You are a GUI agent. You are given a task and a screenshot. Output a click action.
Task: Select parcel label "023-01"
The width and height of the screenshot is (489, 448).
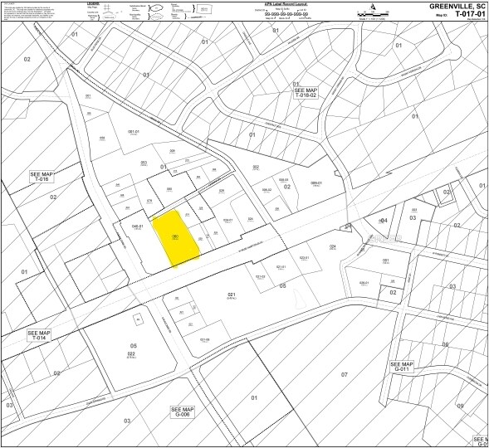[304, 258]
